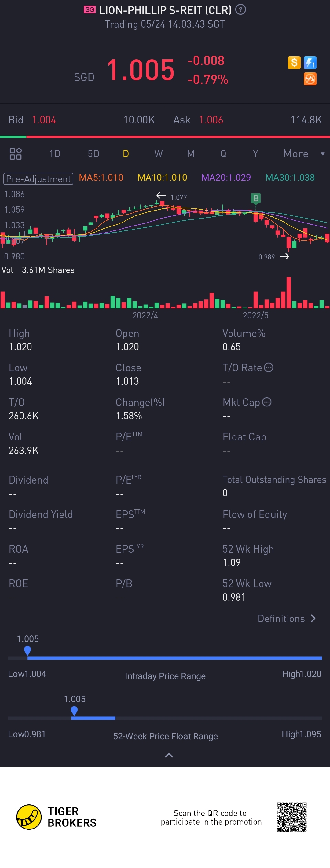Click the help question mark icon beside CLR
Screen dimensions: 330x868
click(240, 10)
